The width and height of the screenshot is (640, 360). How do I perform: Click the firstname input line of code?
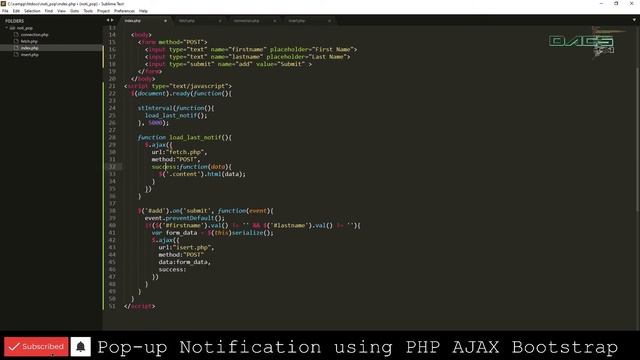[x=251, y=49]
